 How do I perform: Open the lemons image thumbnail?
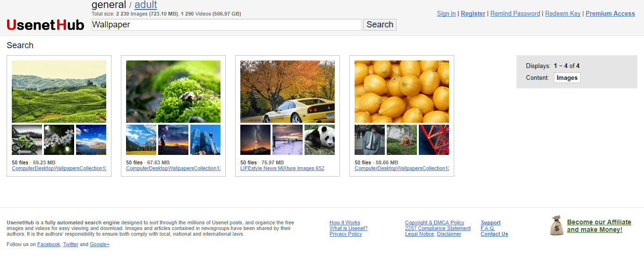[x=402, y=92]
